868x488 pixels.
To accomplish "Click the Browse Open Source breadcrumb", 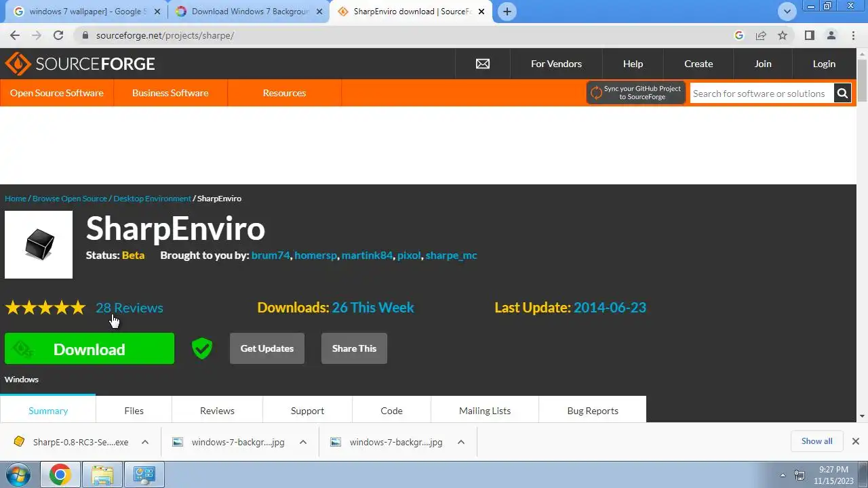I will point(70,199).
